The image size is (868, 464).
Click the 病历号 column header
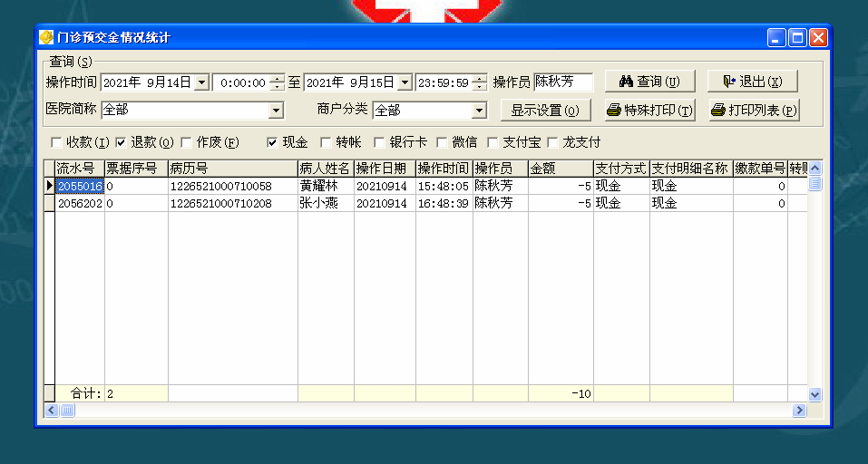click(x=233, y=169)
